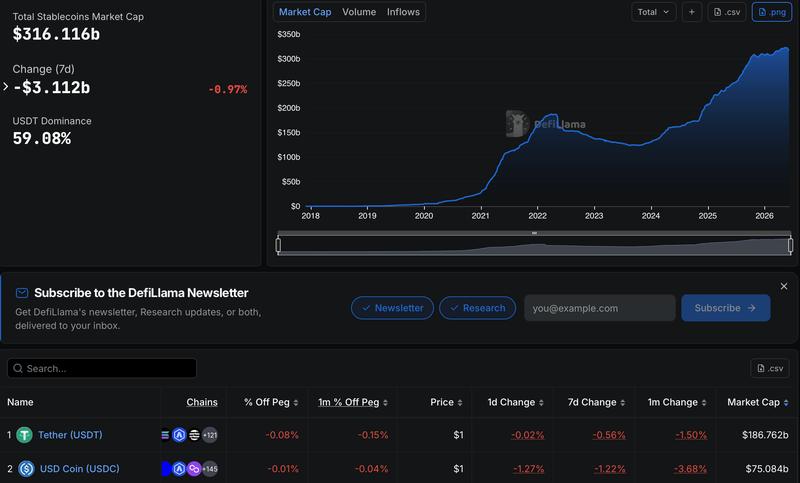This screenshot has width=800, height=483.
Task: Click the magnifier icon in the search box
Action: [18, 368]
